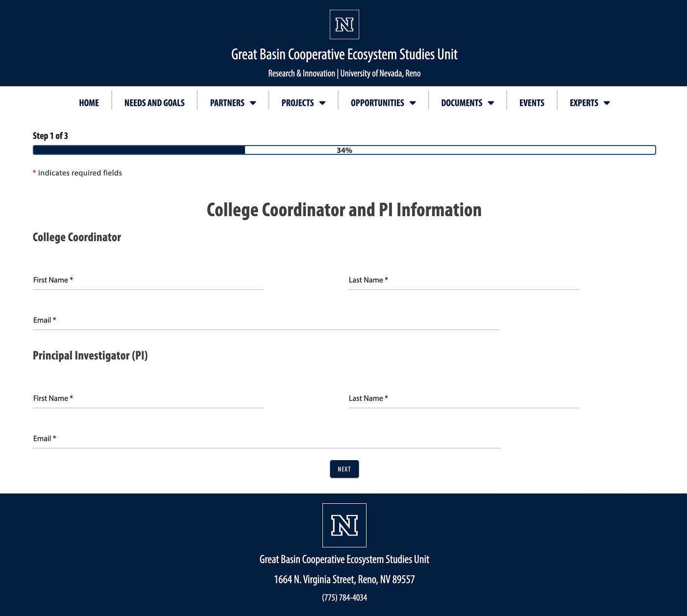This screenshot has height=616, width=687.
Task: Click the Nevada N logo in the footer
Action: [343, 525]
